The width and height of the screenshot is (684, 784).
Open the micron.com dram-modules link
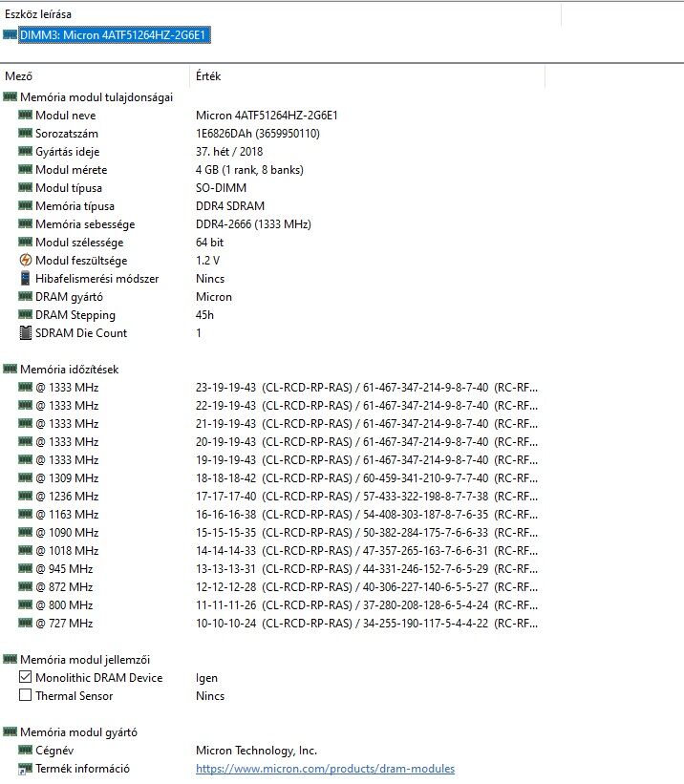325,769
